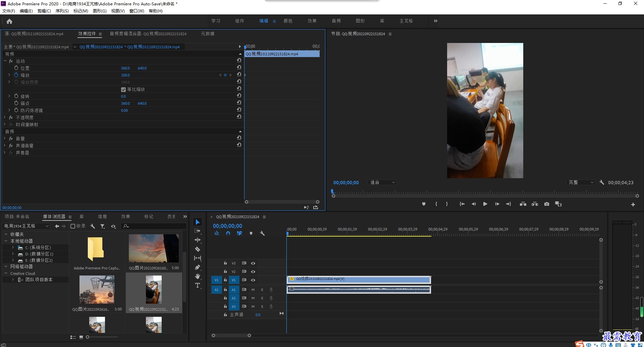Select the Track Select Forward tool
Image resolution: width=644 pixels, height=347 pixels.
[x=197, y=231]
